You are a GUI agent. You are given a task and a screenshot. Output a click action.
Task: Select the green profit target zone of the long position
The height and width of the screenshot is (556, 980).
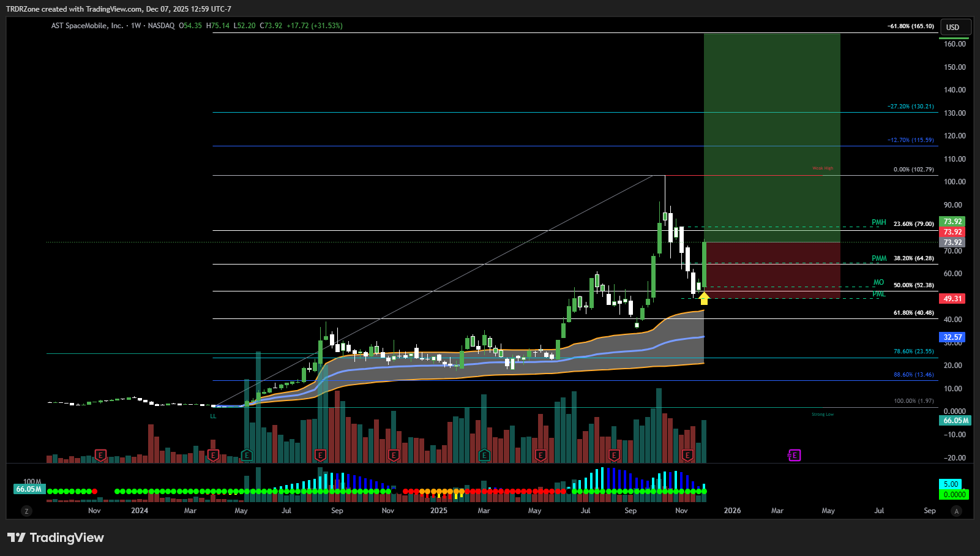[x=772, y=138]
